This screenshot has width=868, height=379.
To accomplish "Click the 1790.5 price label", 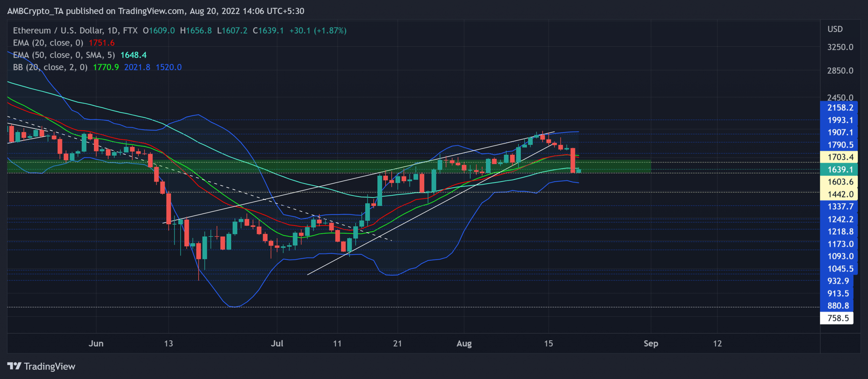I will tap(839, 145).
